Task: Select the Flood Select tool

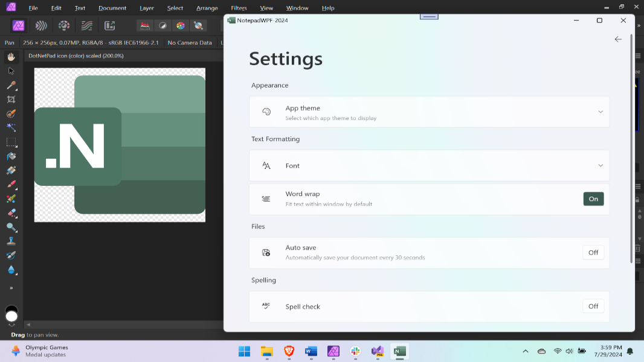Action: [10, 128]
